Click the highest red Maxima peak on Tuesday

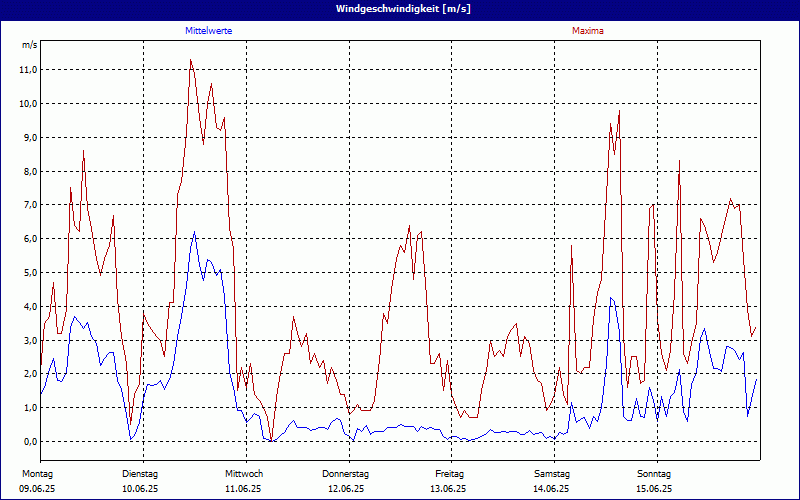(190, 60)
